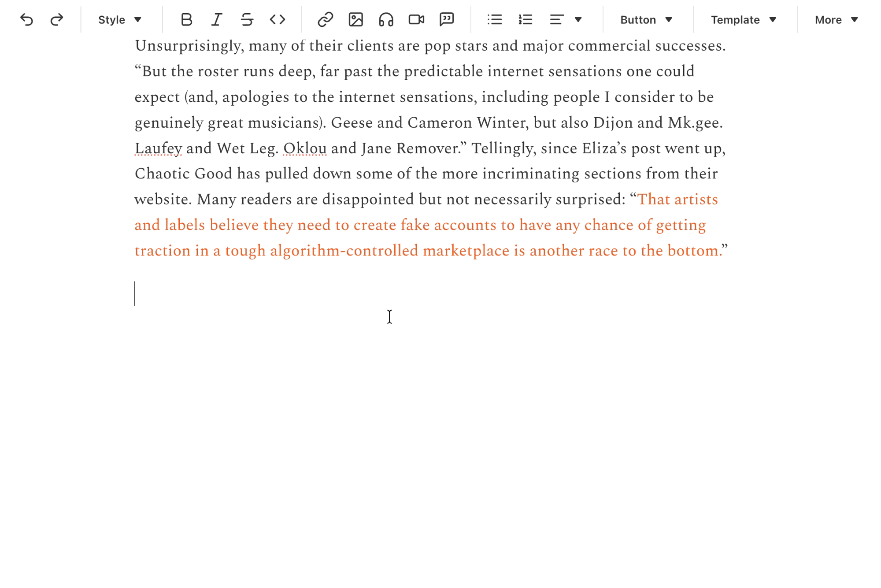The width and height of the screenshot is (881, 588).
Task: Open the Button dropdown menu
Action: click(646, 20)
